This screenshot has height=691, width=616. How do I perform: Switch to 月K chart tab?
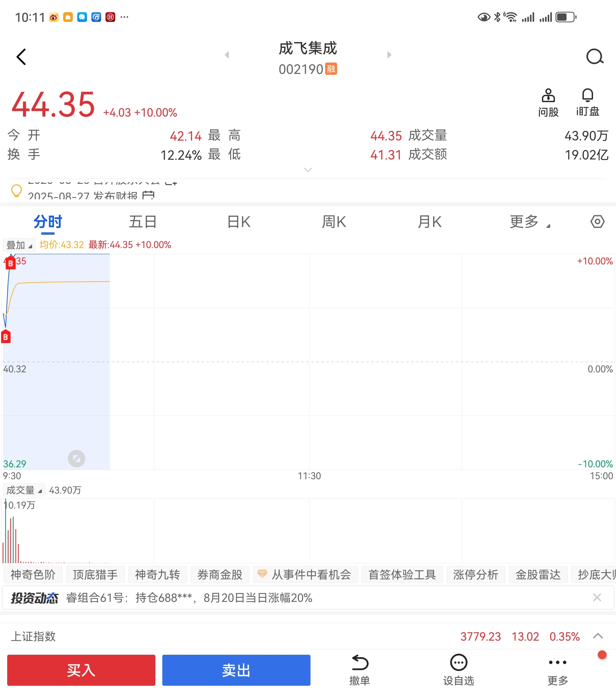(430, 222)
